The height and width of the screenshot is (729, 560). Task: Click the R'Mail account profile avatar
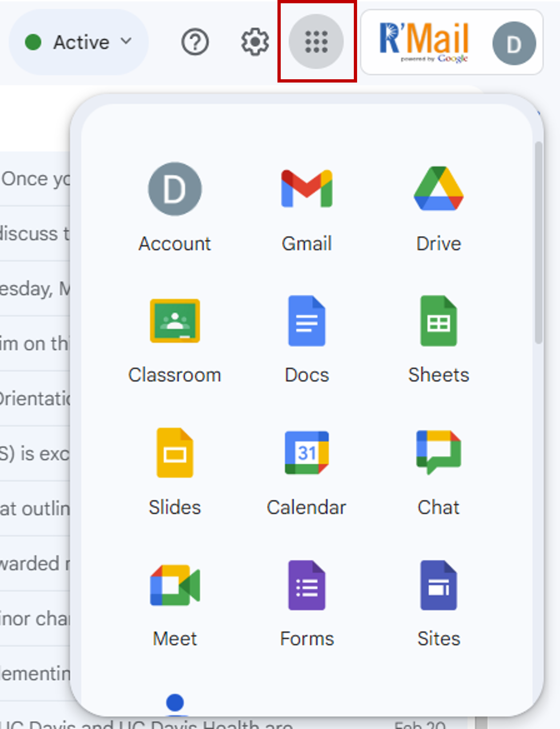click(513, 43)
